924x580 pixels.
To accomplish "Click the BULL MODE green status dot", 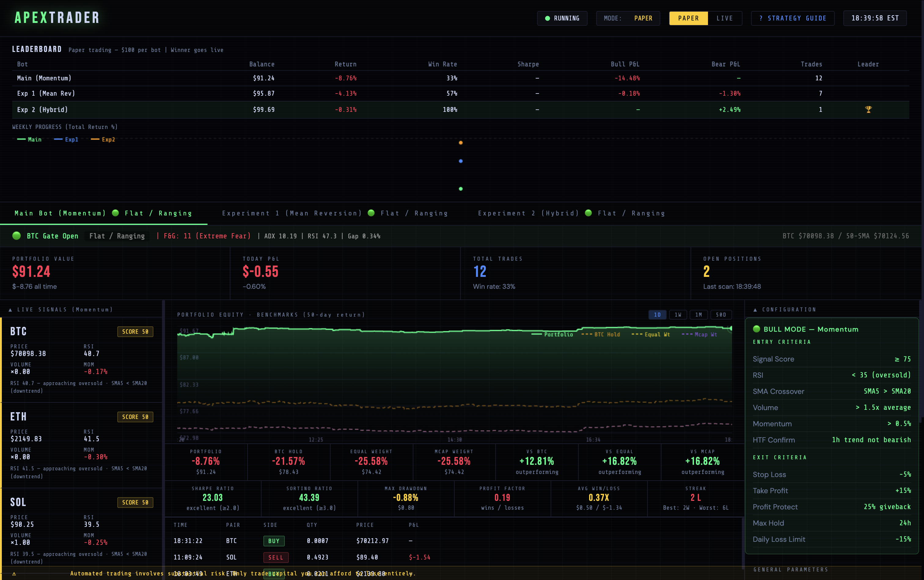I will coord(756,329).
